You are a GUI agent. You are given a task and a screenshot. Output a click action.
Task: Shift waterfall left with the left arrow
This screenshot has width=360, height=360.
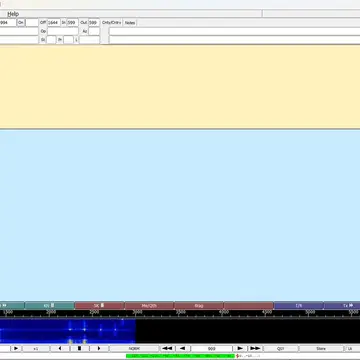pos(60,348)
